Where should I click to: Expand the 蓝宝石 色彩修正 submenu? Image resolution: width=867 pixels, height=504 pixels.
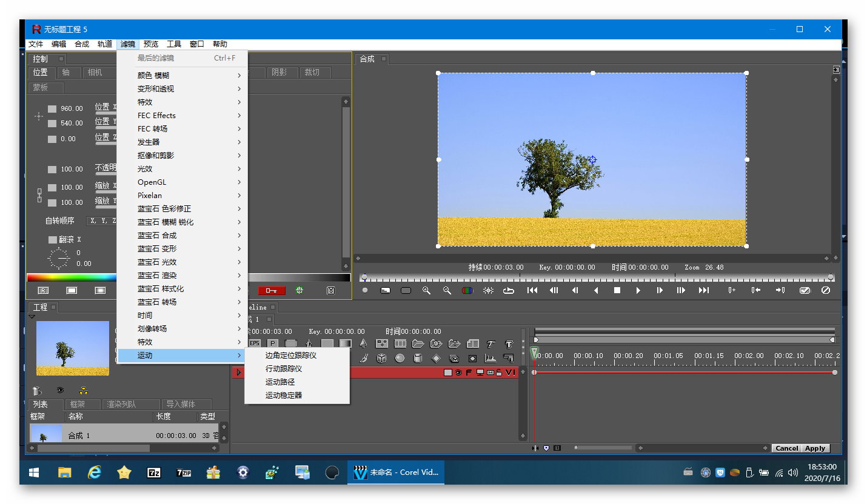[182, 208]
